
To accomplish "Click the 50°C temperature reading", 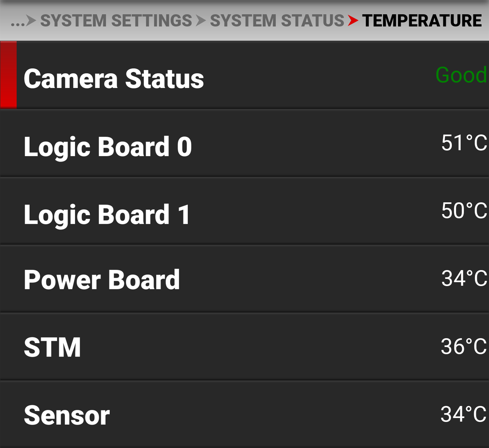I will pyautogui.click(x=464, y=210).
